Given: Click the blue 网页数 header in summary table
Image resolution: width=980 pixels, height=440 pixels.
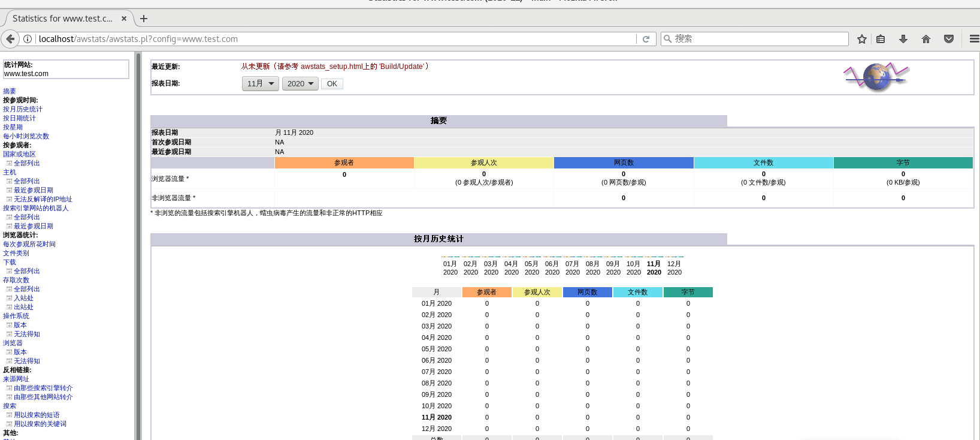Looking at the screenshot, I should (x=624, y=162).
